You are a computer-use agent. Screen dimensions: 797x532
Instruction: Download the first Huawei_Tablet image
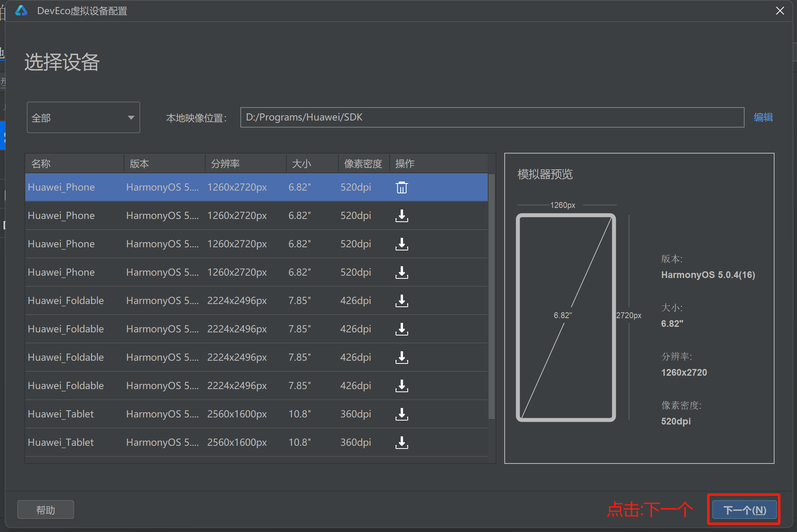click(401, 414)
